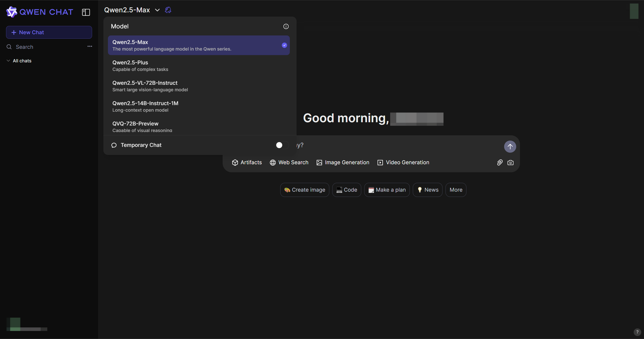
Task: Click the send message arrow button
Action: point(510,146)
